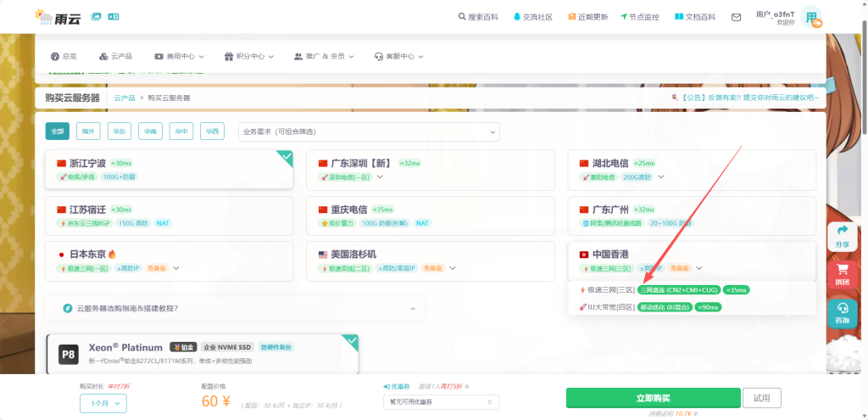
Task: Open the 1个月 purchase duration dropdown
Action: [x=103, y=403]
